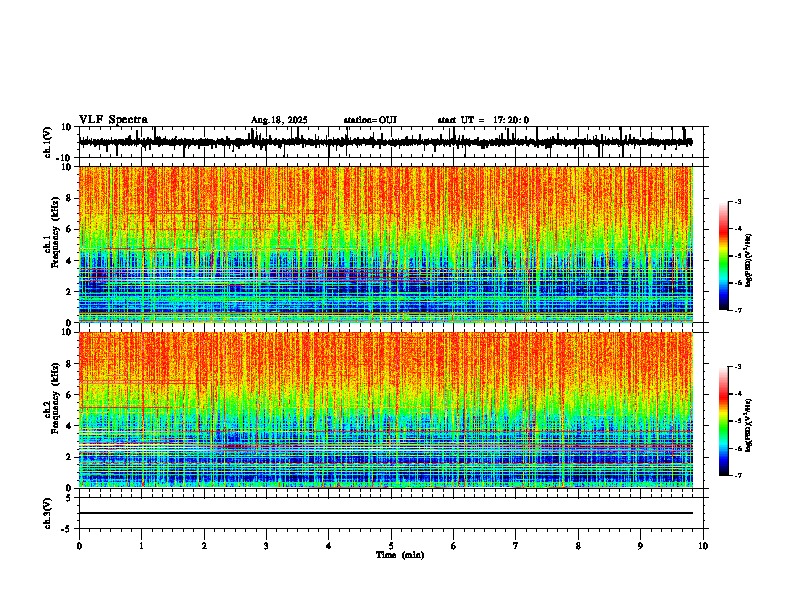Click time axis tick label "6"
Screen dimensions: 792x612
[454, 546]
